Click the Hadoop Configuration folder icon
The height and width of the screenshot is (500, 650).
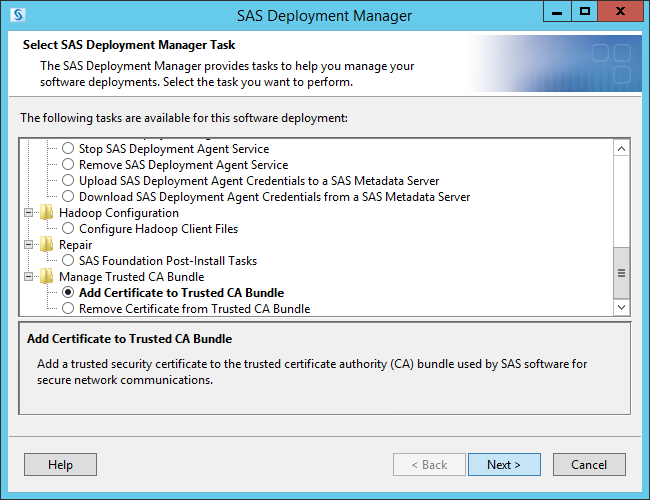pyautogui.click(x=46, y=213)
